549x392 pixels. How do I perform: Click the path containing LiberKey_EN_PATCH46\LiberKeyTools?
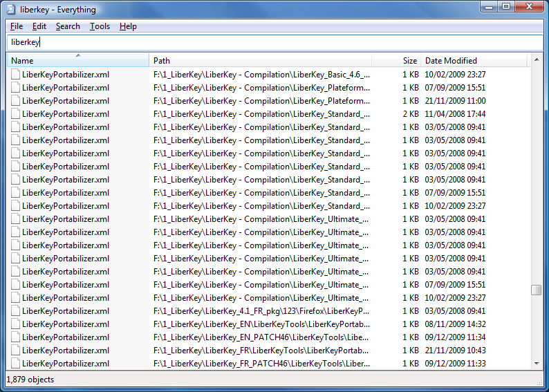pos(261,337)
